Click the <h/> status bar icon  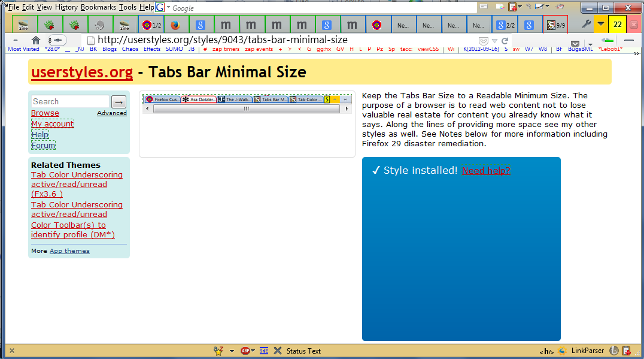546,351
